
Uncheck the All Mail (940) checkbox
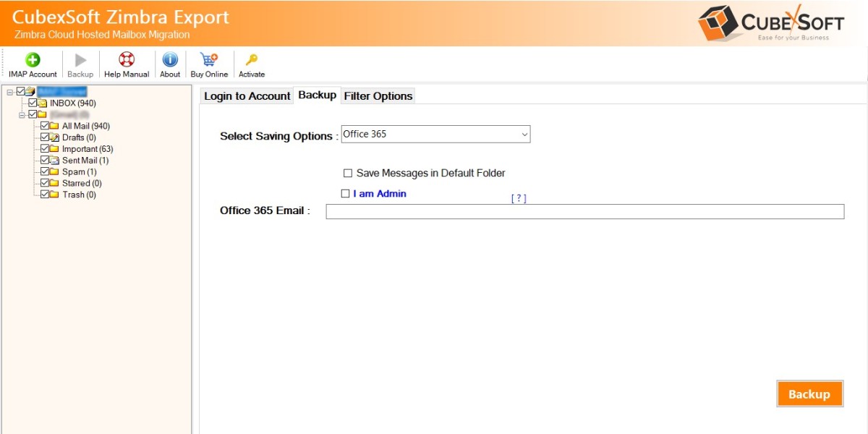point(44,126)
